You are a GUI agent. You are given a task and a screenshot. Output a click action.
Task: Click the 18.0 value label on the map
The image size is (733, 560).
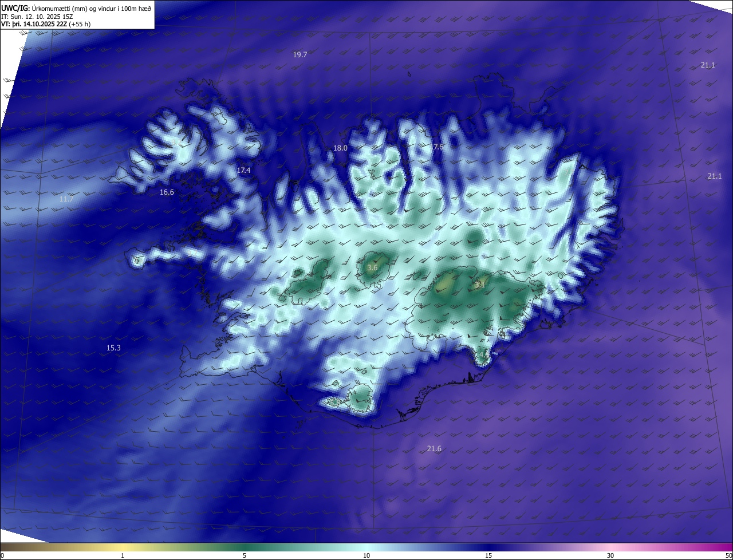[340, 148]
